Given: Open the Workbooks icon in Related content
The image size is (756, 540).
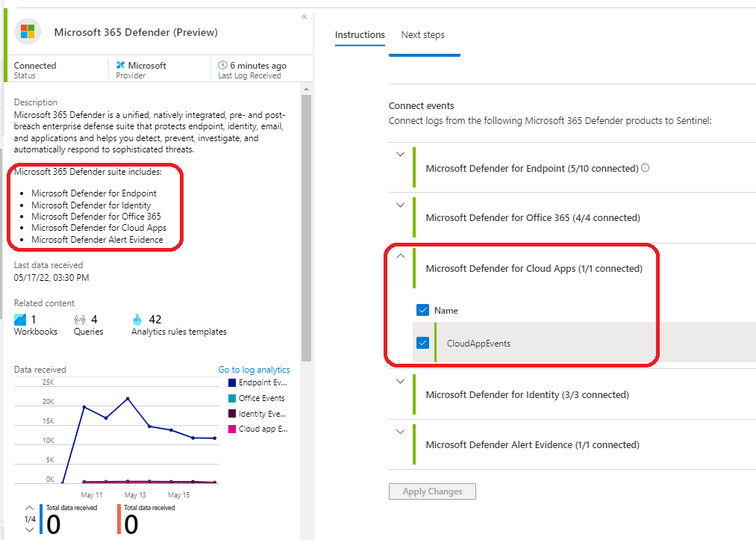Looking at the screenshot, I should 20,320.
